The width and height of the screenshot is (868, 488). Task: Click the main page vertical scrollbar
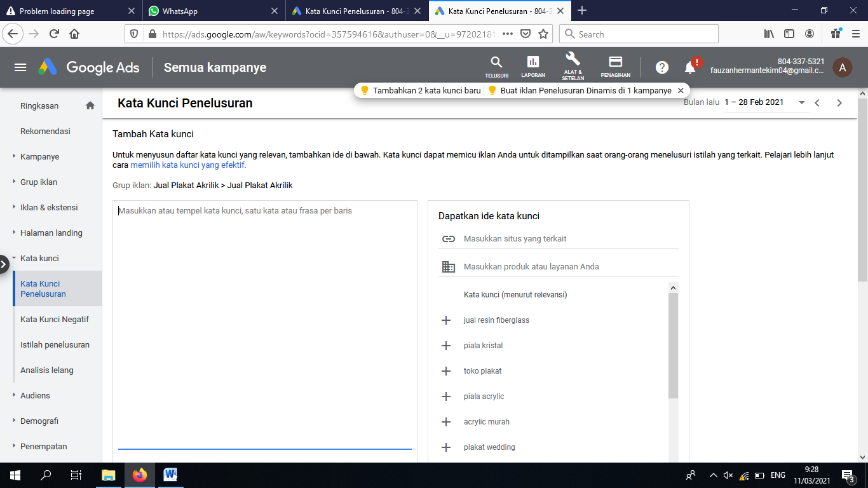(862, 191)
